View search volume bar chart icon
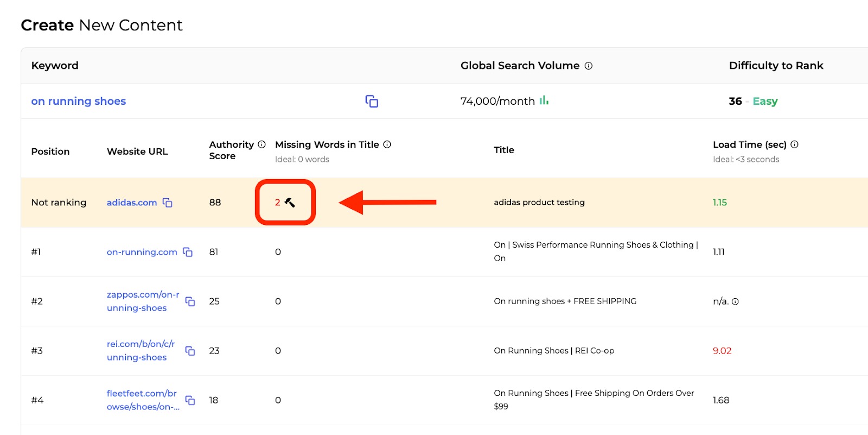Viewport: 868px width, 435px height. click(544, 100)
